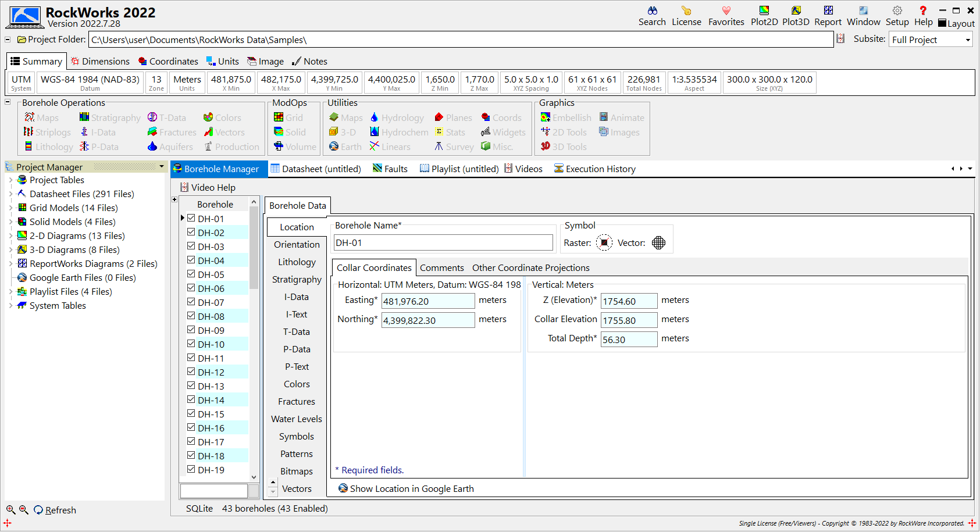The image size is (980, 532).
Task: Open the Window menu icon
Action: pyautogui.click(x=863, y=16)
